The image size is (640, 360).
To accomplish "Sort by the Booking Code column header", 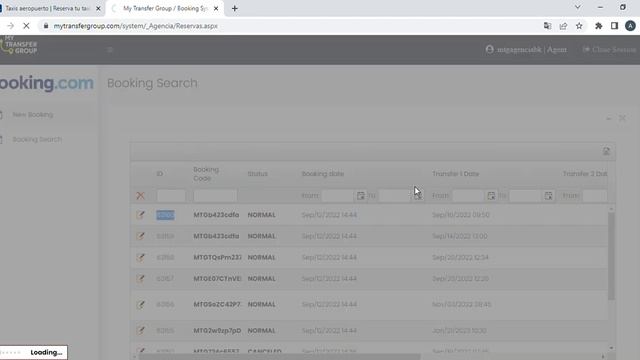I will point(206,174).
